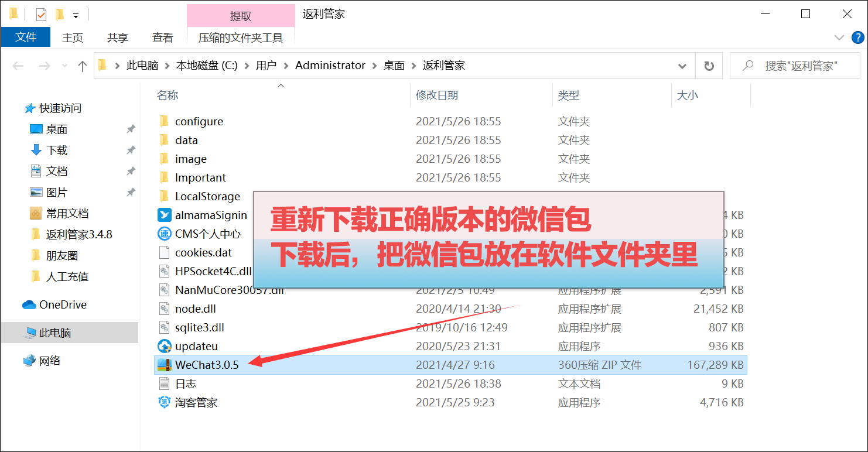The image size is (868, 452).
Task: Click the pin icon beside 下载 in sidebar
Action: pyautogui.click(x=131, y=150)
